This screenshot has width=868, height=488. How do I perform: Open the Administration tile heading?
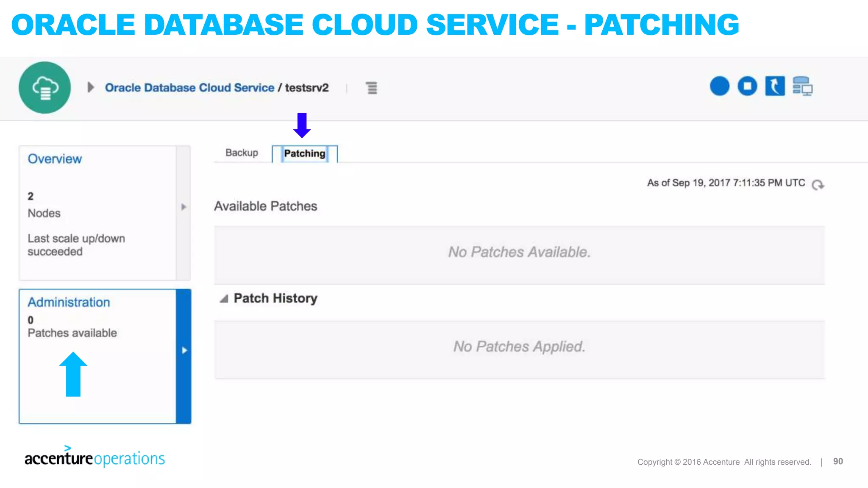tap(69, 302)
